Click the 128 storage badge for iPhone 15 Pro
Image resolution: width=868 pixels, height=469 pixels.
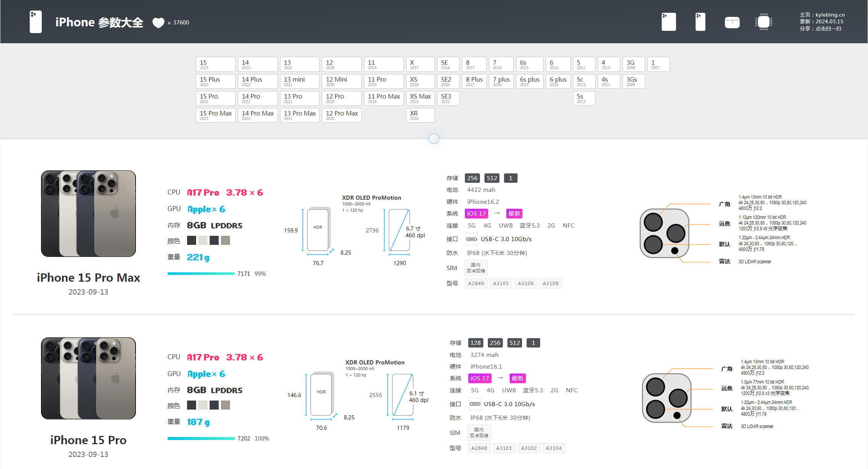click(475, 343)
